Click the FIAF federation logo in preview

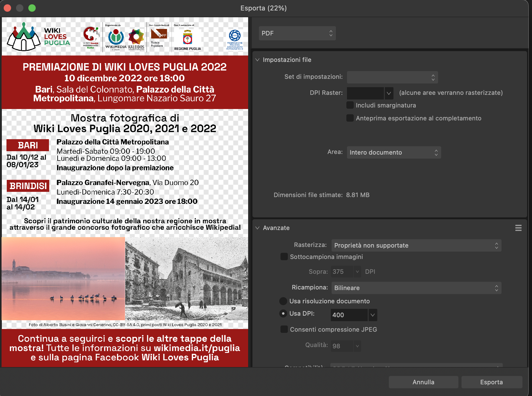pos(235,40)
